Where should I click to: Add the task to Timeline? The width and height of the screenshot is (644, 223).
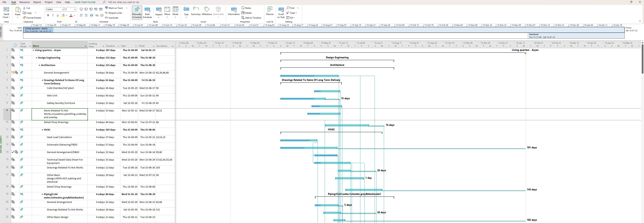pyautogui.click(x=251, y=18)
